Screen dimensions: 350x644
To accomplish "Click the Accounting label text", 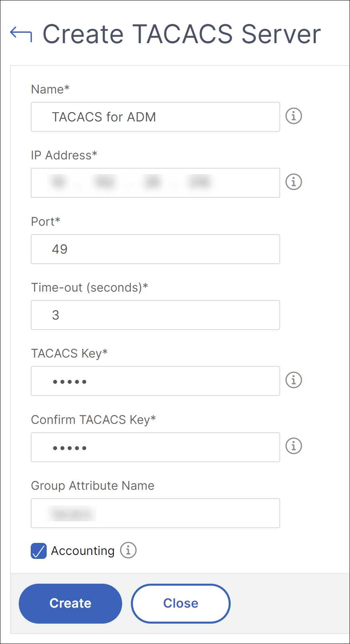I will 83,551.
